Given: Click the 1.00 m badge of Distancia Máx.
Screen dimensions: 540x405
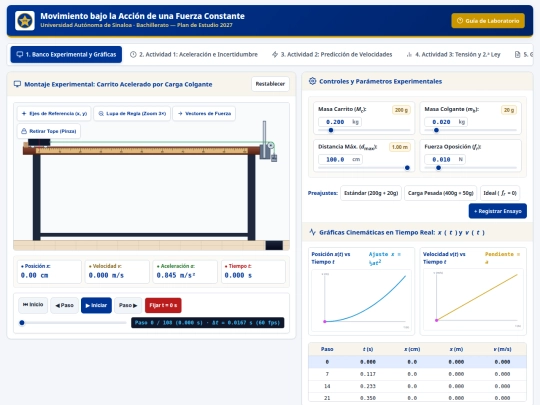Looking at the screenshot, I should [399, 147].
